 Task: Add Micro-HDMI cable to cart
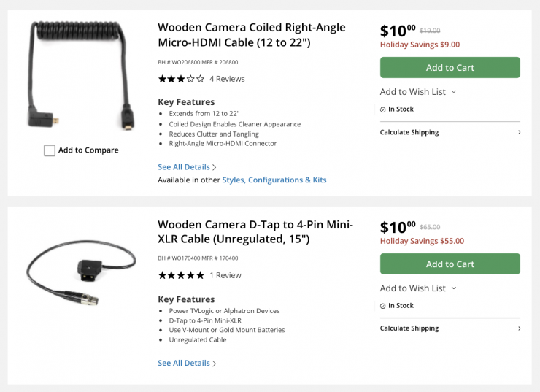(450, 68)
